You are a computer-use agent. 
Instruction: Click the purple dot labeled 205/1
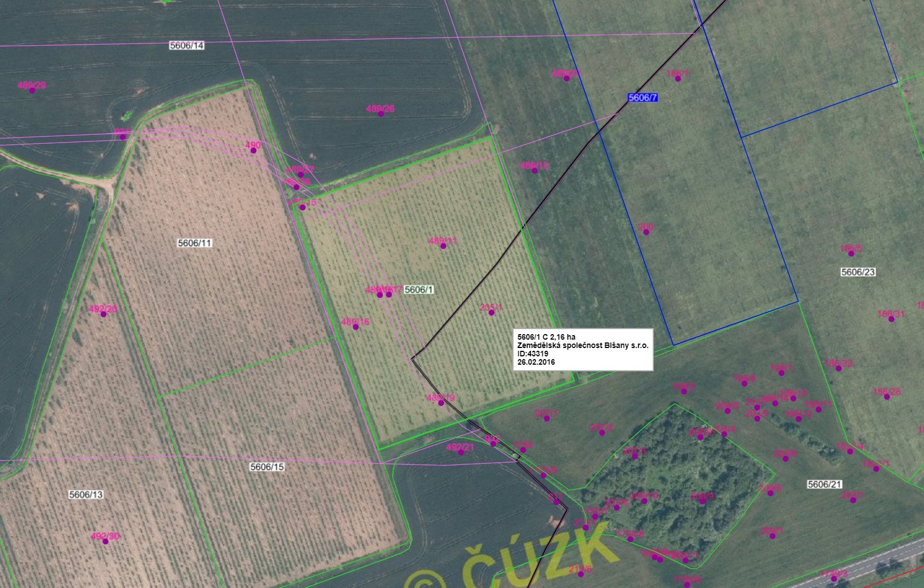click(x=492, y=312)
